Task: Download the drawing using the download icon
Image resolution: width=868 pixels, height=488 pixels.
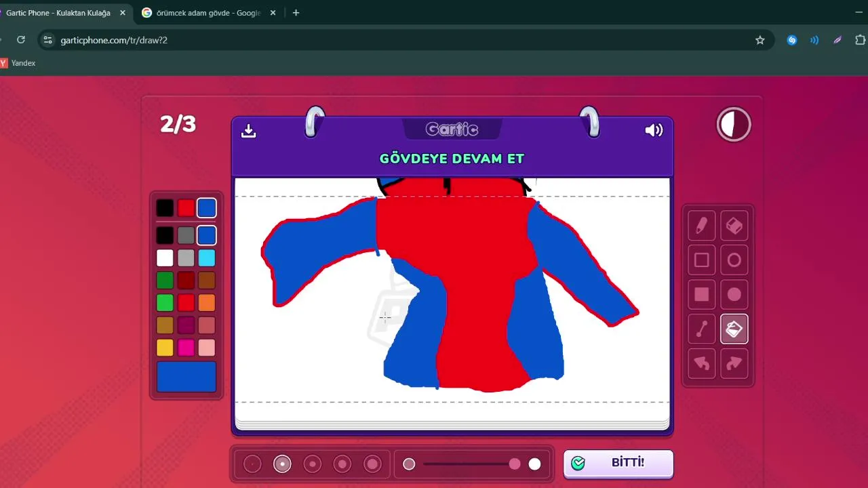Action: pos(249,131)
